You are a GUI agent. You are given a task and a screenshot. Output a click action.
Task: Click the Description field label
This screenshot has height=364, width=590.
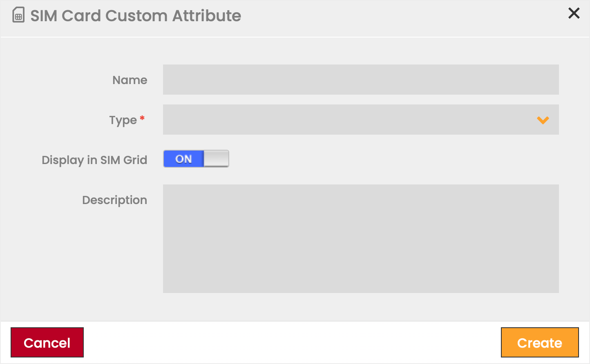[114, 200]
